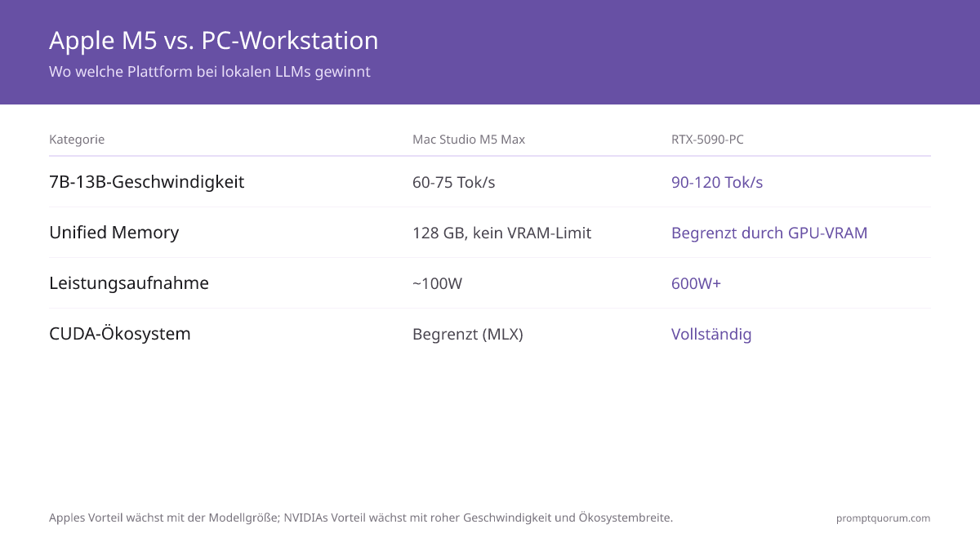Viewport: 980px width, 551px height.
Task: Click the 'RTX-5090-PC' column header
Action: click(x=707, y=140)
